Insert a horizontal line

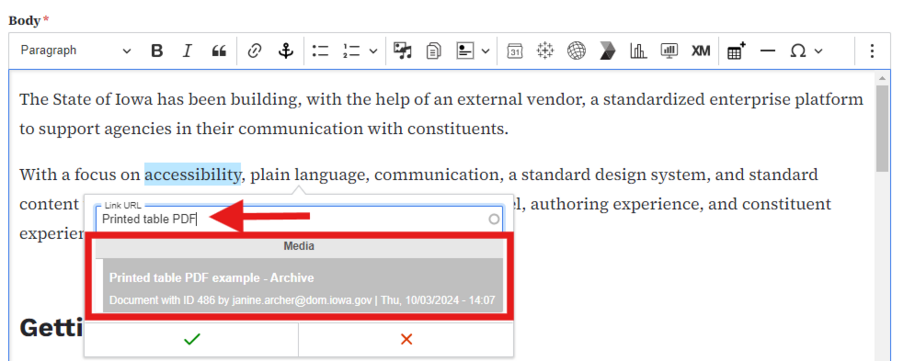(768, 51)
